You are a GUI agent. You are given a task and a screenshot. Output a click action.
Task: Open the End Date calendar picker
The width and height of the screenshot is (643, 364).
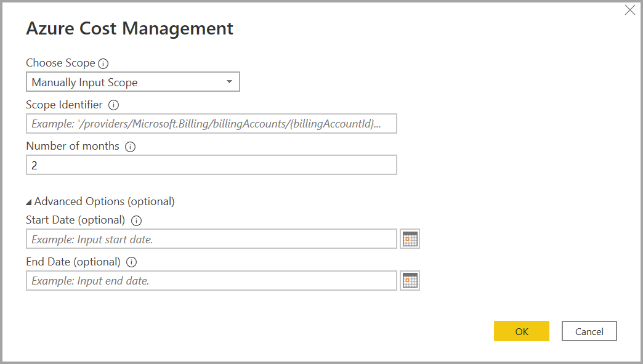click(x=410, y=281)
